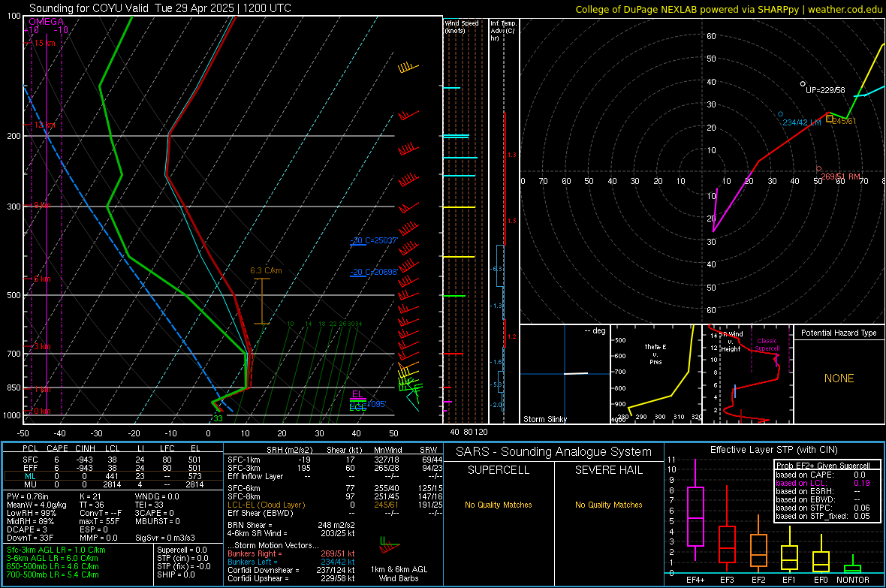Click the '234/42 LM' hodograph label

coord(802,122)
